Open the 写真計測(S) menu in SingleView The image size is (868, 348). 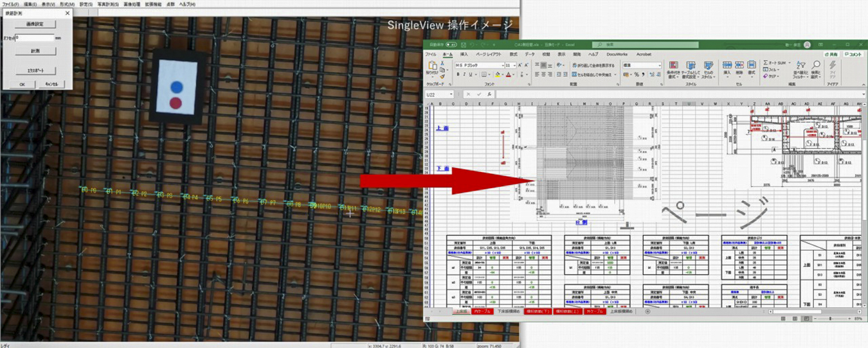tap(108, 4)
